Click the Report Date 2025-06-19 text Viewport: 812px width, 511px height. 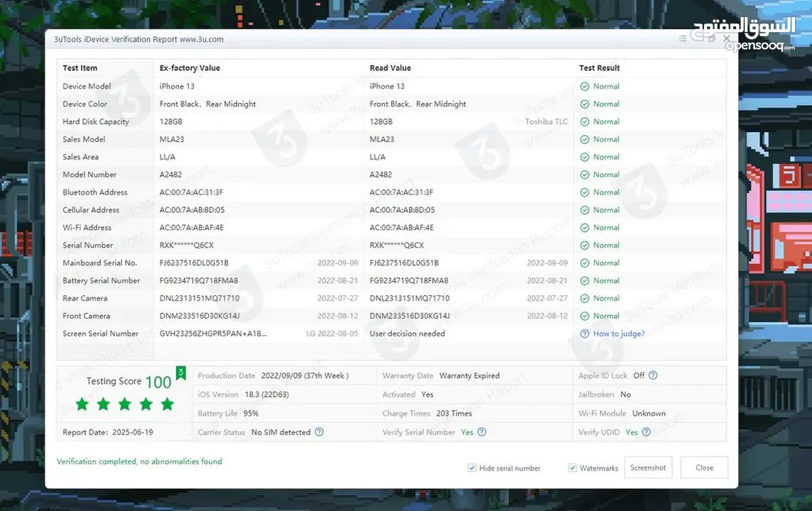point(108,432)
